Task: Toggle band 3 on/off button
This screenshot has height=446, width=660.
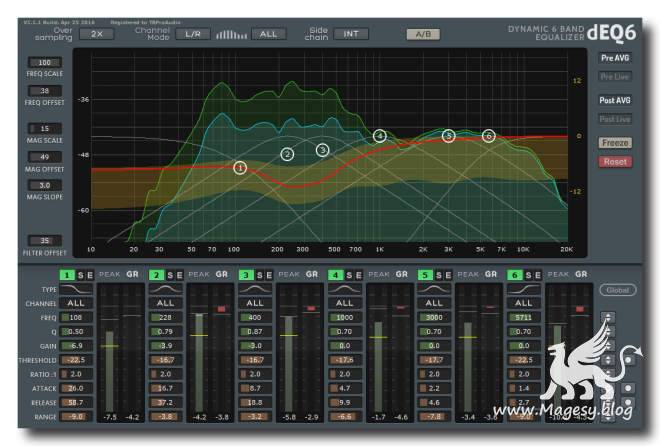Action: (246, 275)
